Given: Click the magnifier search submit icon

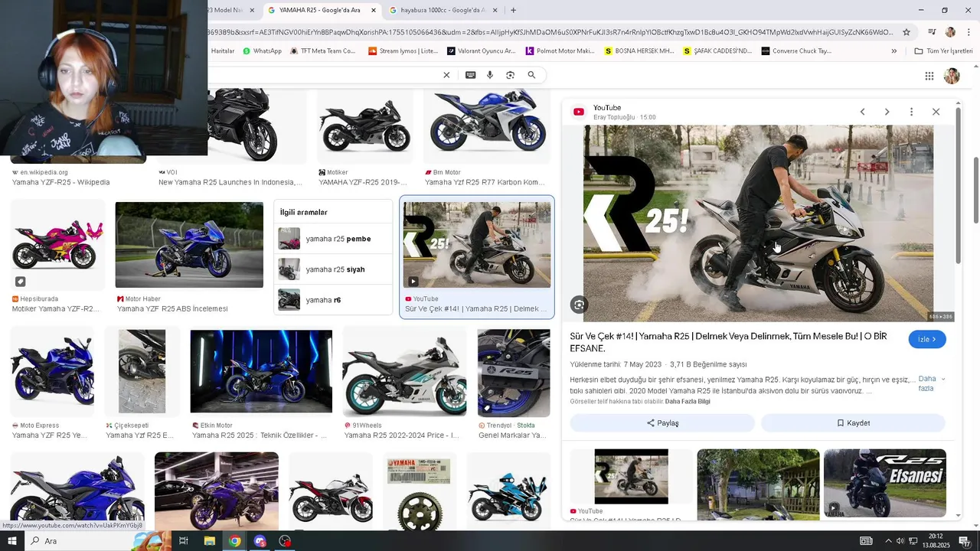Looking at the screenshot, I should [x=531, y=75].
